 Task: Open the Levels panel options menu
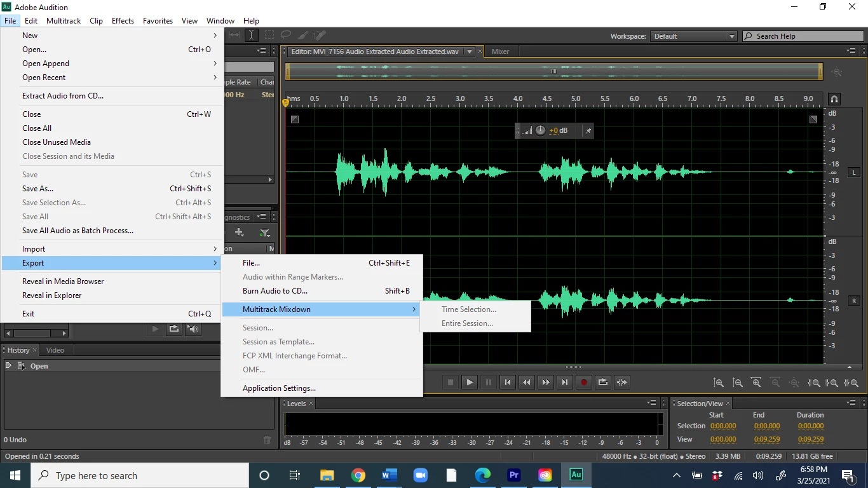pyautogui.click(x=651, y=403)
